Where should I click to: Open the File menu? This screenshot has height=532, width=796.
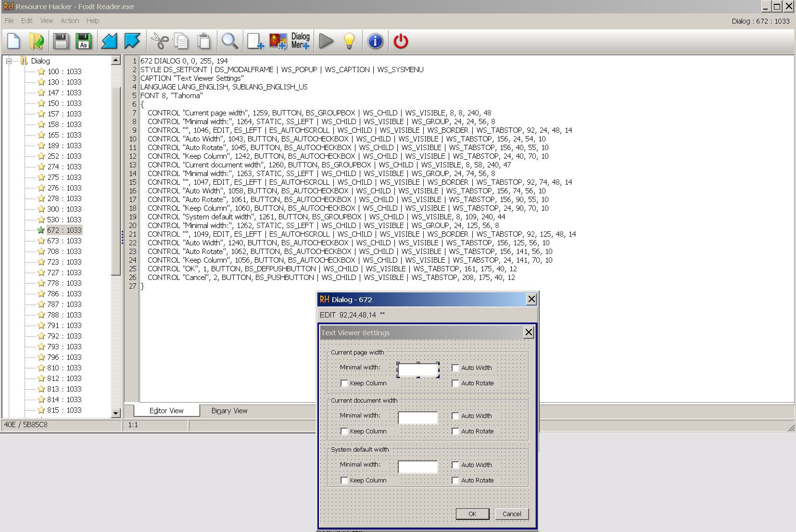[x=9, y=21]
